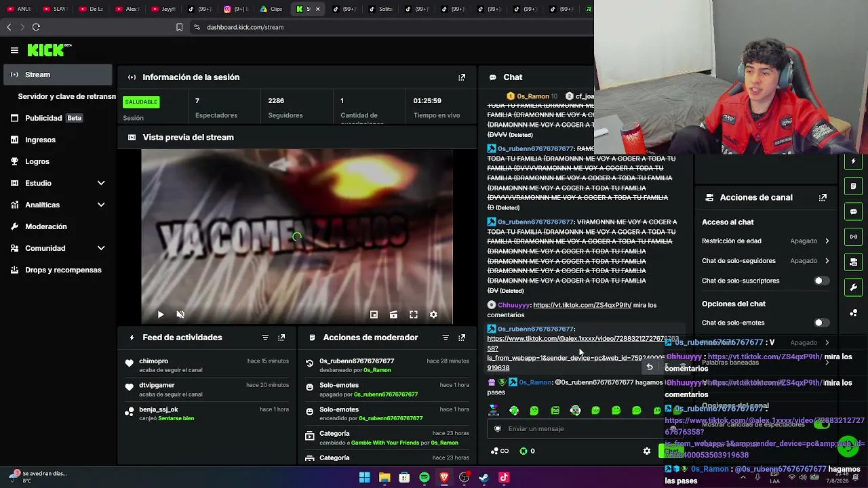
Task: Open the document icon in the right rail
Action: tap(854, 186)
